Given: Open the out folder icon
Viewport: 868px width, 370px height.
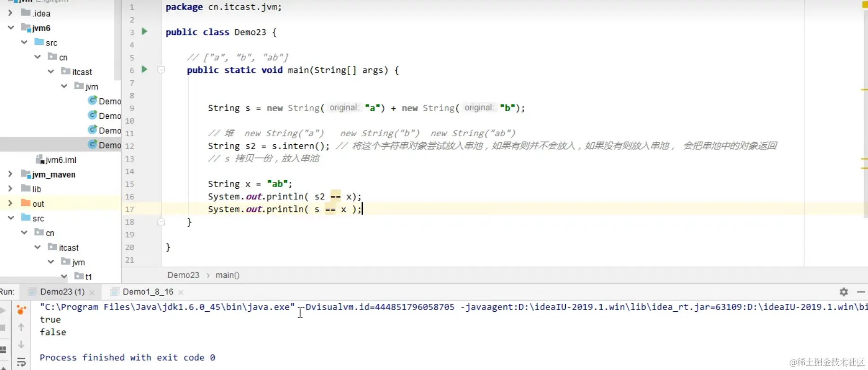Looking at the screenshot, I should point(26,203).
